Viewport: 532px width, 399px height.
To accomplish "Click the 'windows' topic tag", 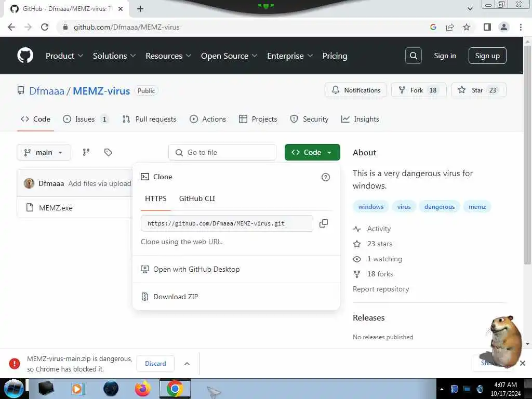I will point(371,207).
